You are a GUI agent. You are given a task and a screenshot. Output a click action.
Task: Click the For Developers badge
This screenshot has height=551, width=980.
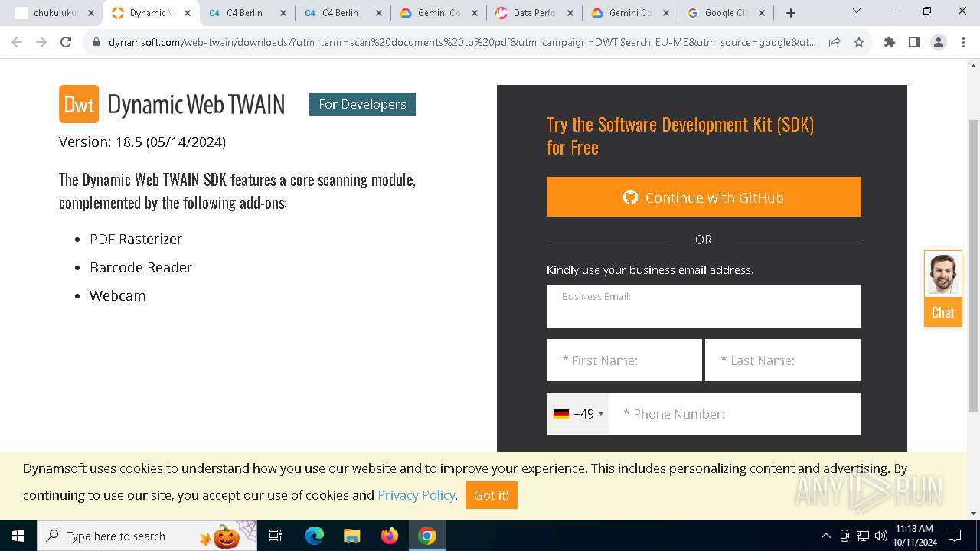click(362, 104)
